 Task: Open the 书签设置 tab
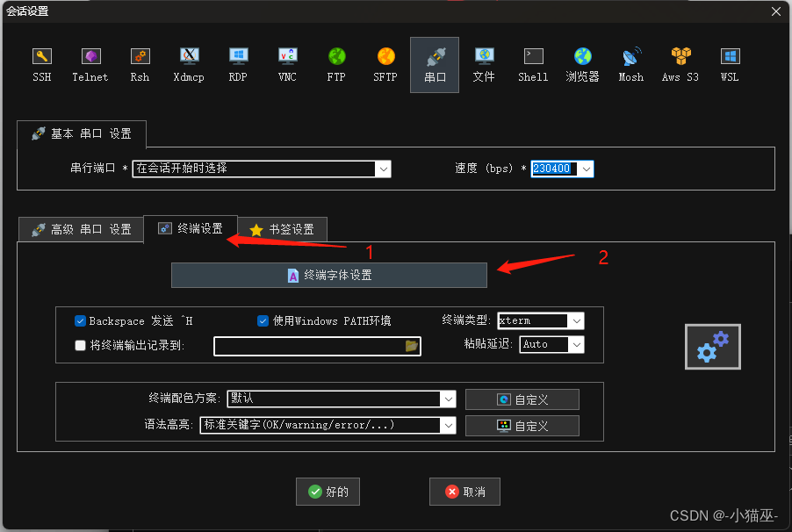tap(282, 229)
